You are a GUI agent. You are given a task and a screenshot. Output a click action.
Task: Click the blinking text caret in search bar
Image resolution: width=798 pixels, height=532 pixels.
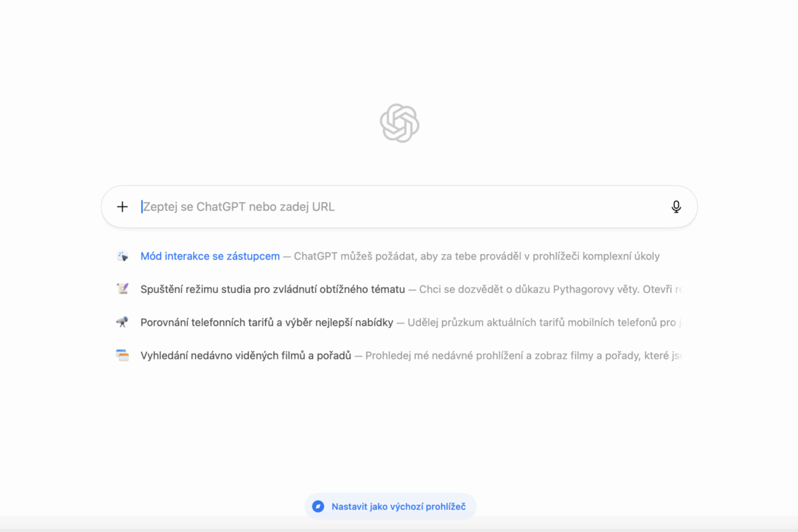click(x=142, y=207)
